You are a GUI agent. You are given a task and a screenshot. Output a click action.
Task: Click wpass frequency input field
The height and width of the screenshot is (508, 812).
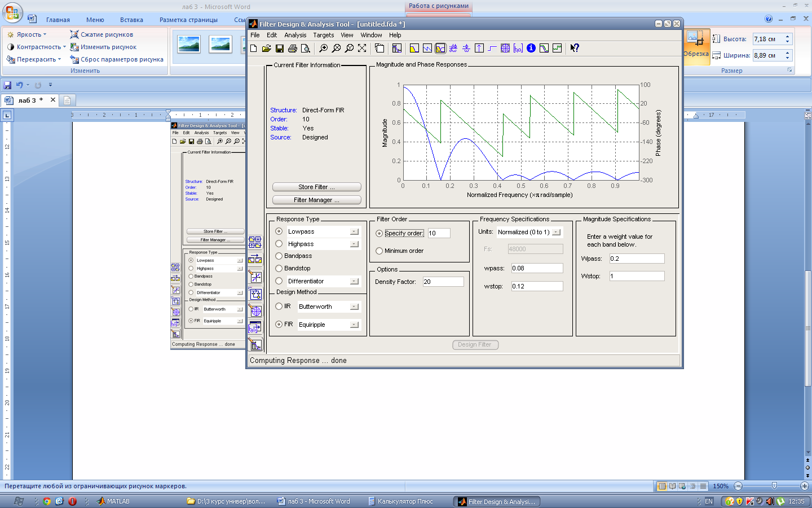point(537,268)
